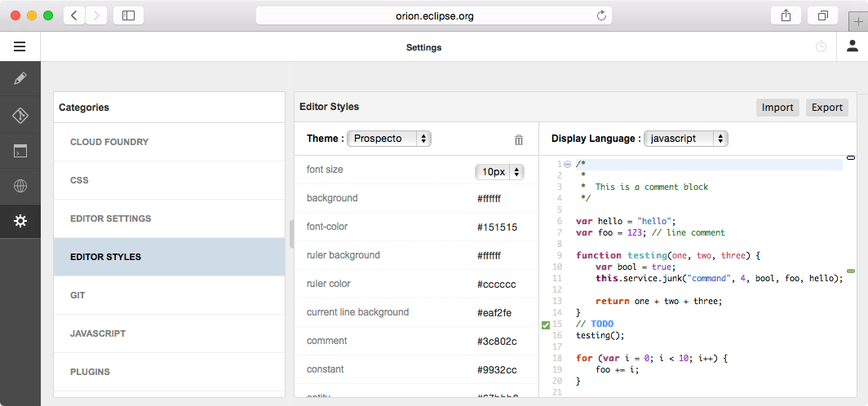Click the Import button
This screenshot has width=868, height=406.
pos(777,108)
